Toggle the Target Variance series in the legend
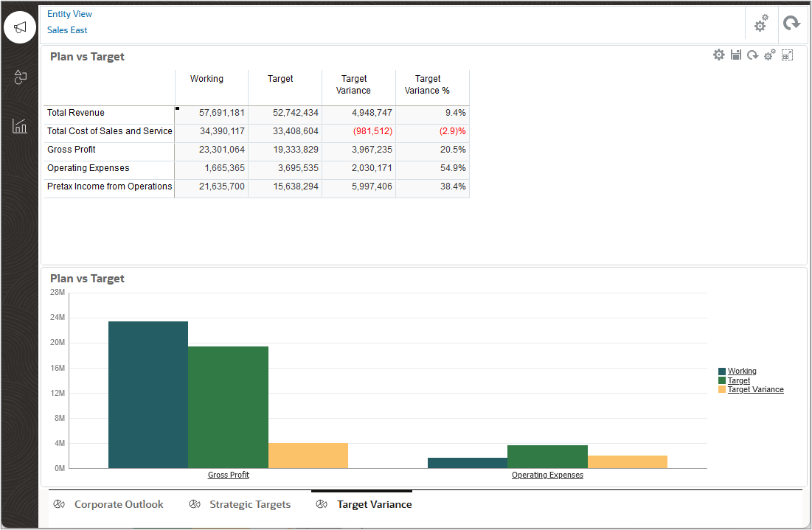Screen dimensions: 812x530 pyautogui.click(x=756, y=389)
